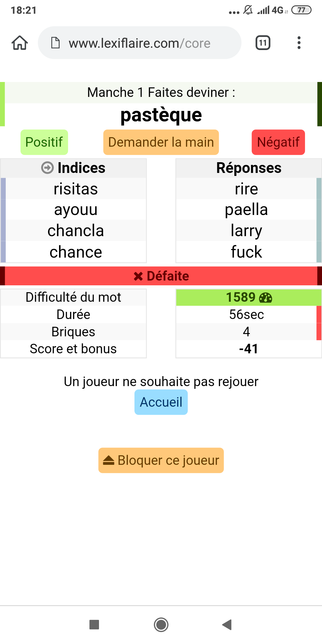Open the browser three-dot menu

coord(299,43)
